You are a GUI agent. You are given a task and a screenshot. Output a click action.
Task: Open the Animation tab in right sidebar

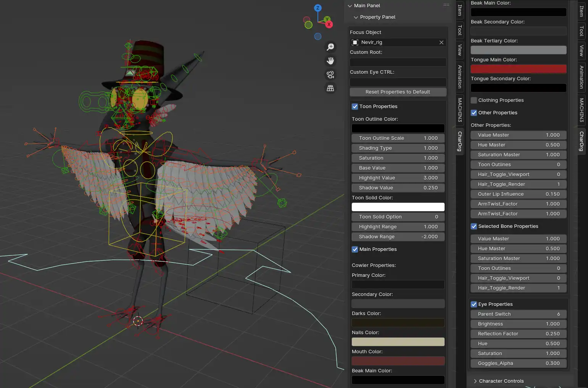(x=582, y=78)
